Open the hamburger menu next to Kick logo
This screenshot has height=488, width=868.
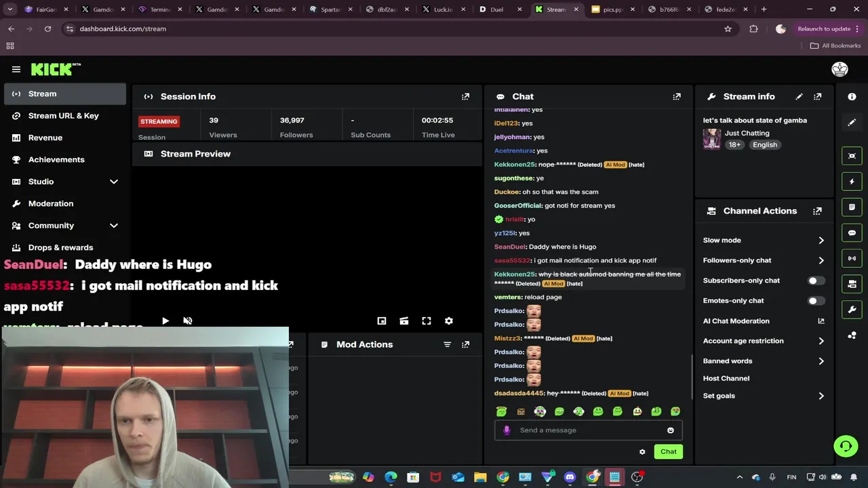[16, 69]
